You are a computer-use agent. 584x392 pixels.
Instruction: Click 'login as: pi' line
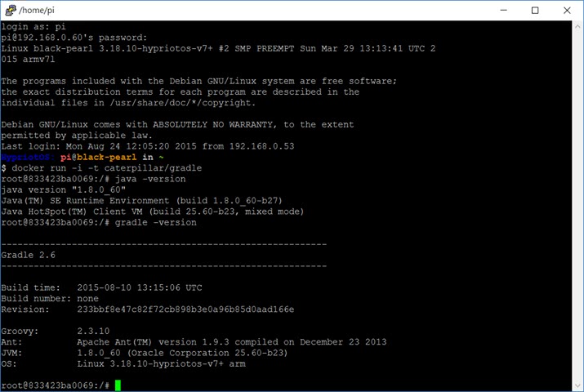click(33, 26)
